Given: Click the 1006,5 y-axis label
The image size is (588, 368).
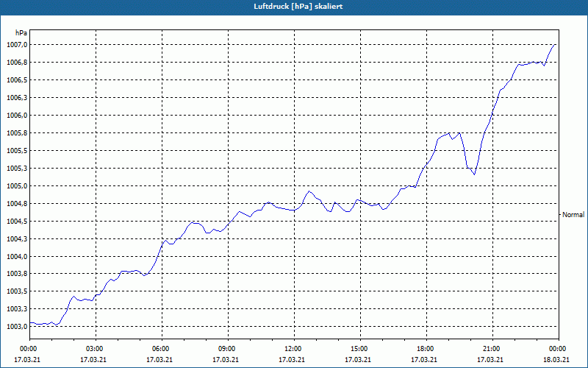Looking at the screenshot, I should coord(17,80).
